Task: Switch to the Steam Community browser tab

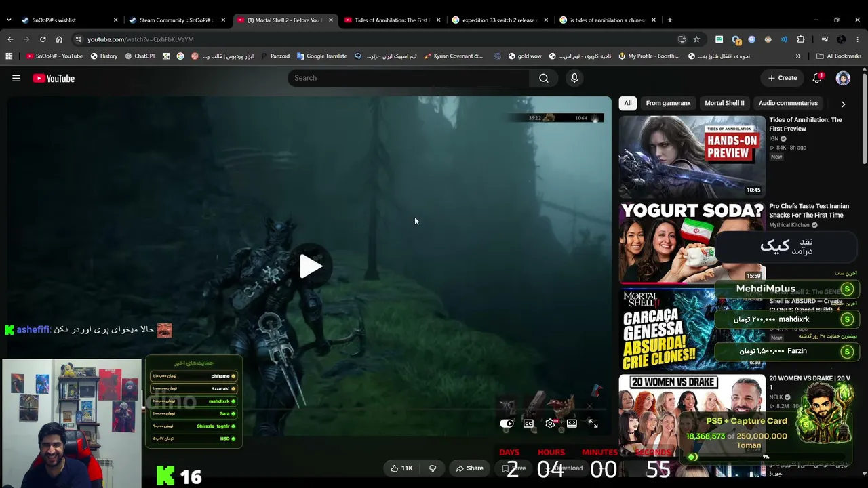Action: click(176, 20)
